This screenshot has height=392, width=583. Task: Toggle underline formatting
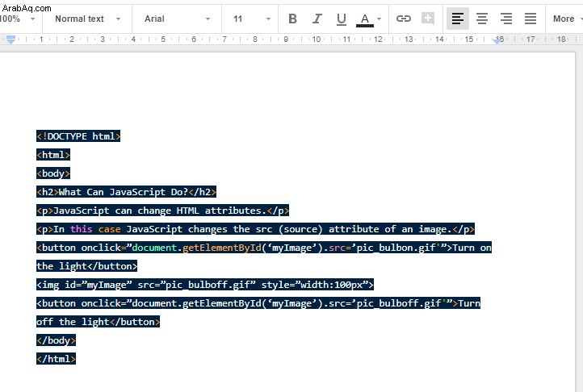tap(341, 19)
